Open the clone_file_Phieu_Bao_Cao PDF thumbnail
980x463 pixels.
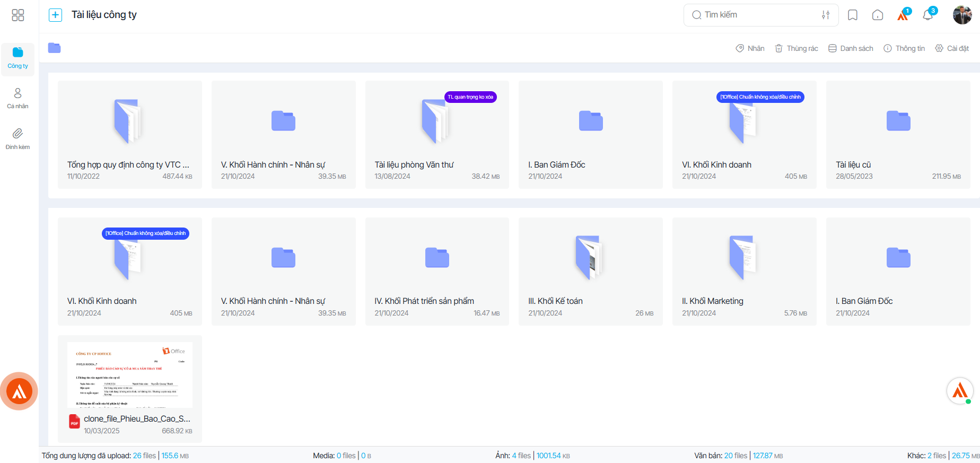(x=130, y=375)
